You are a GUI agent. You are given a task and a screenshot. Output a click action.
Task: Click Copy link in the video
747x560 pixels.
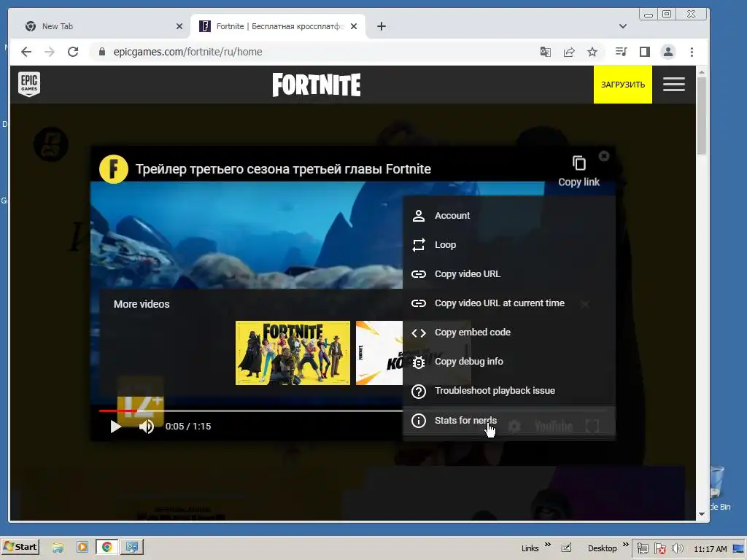click(x=578, y=171)
